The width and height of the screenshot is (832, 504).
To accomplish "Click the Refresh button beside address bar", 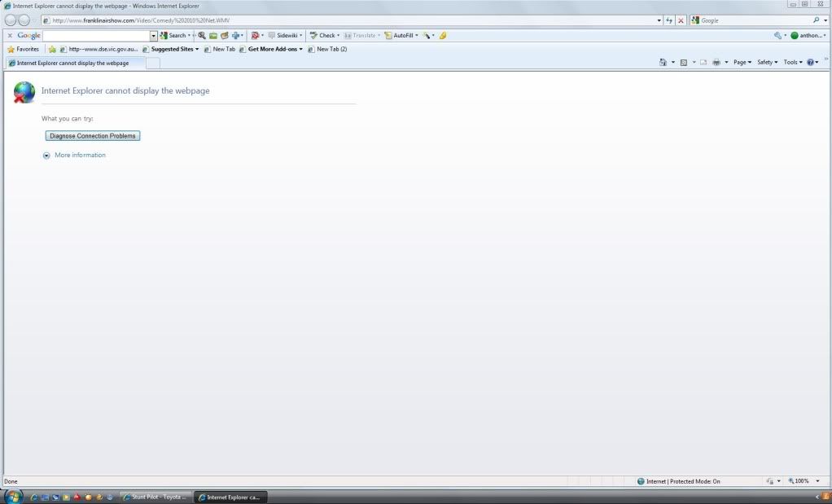I will pos(669,20).
